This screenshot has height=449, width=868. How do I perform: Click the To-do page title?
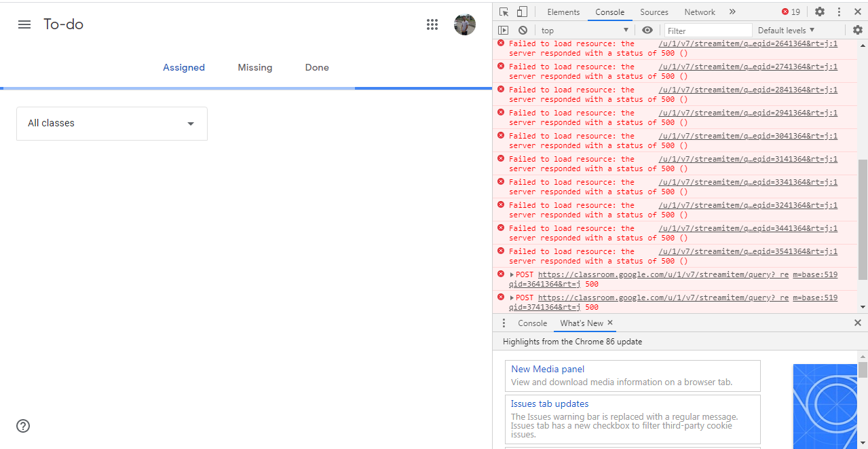click(63, 24)
